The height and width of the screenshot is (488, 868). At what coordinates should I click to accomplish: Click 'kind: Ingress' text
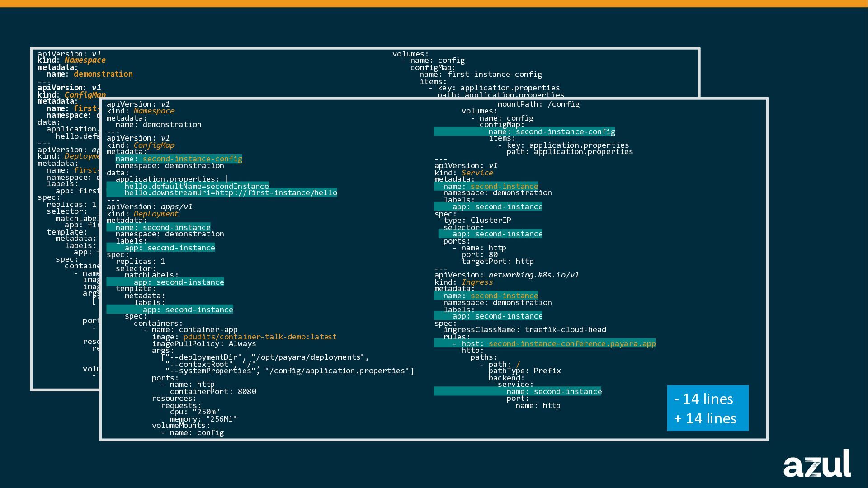point(463,282)
